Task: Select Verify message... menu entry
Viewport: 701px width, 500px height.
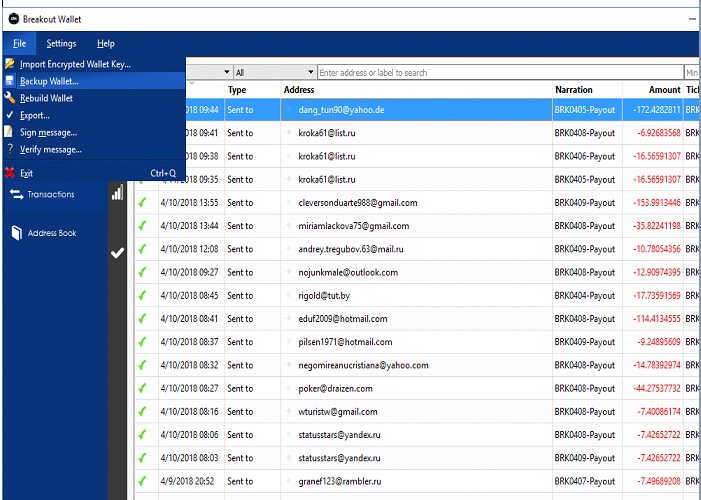Action: point(94,149)
